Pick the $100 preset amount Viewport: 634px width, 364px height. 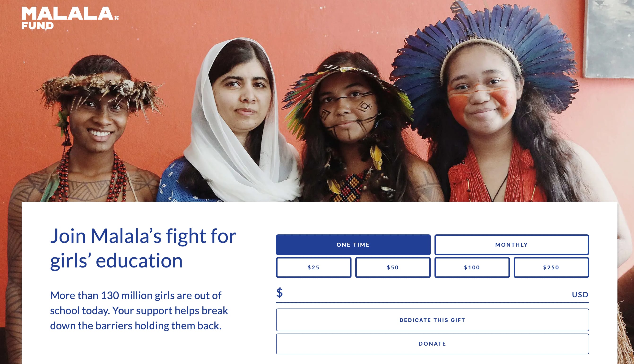coord(472,267)
